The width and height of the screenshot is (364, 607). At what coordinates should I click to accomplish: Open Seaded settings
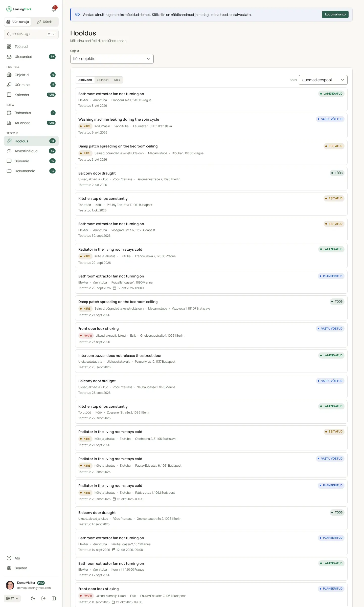coord(31,568)
